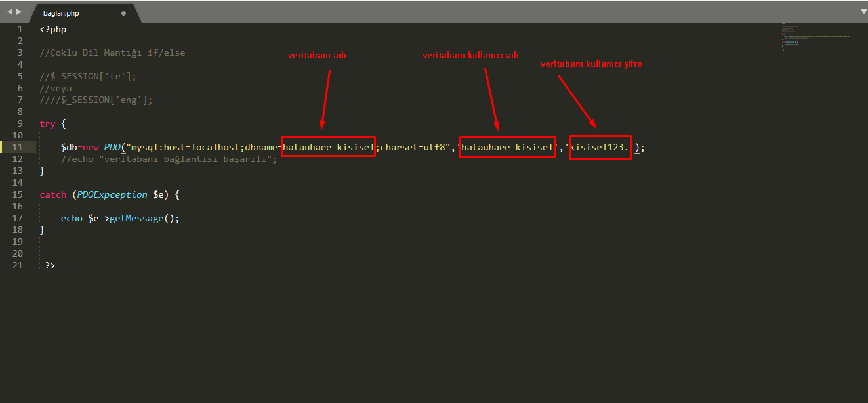
Task: Click the comment //Çoklu Dil Mantığı if/else
Action: 112,53
